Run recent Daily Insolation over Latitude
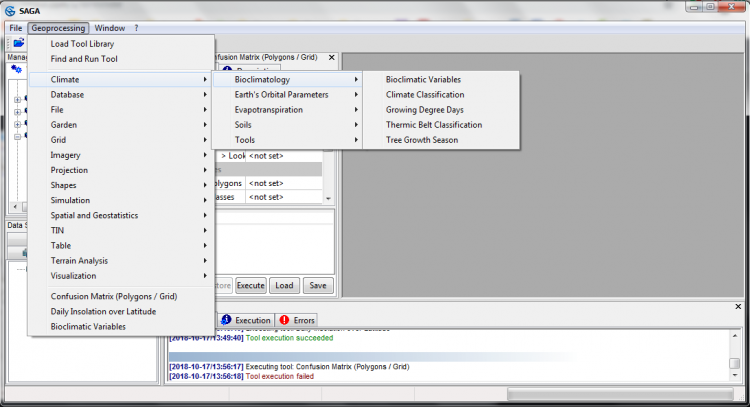The width and height of the screenshot is (750, 407). pos(121,311)
